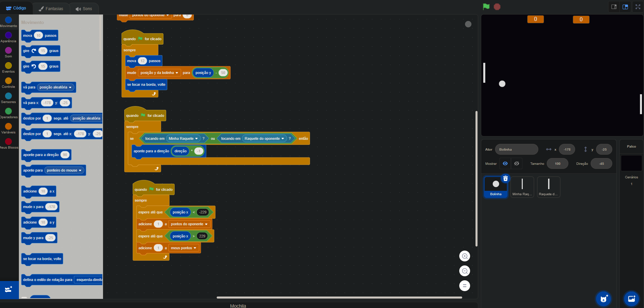
Task: Edit the Direção field -45
Action: (x=601, y=163)
